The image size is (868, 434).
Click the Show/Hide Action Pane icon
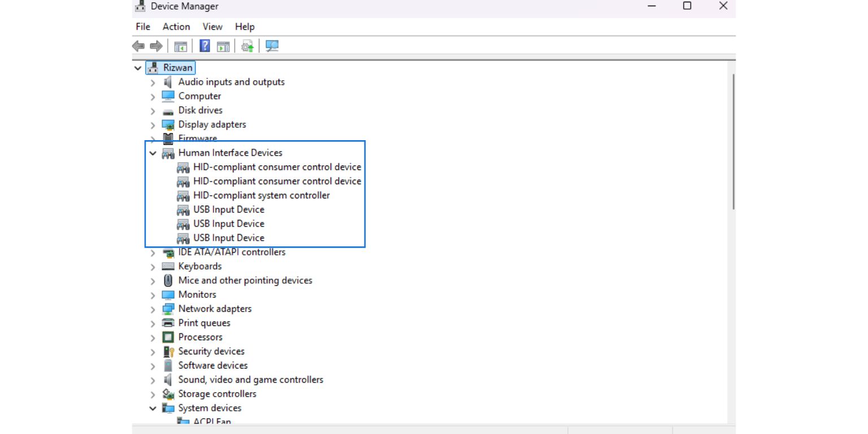(223, 46)
